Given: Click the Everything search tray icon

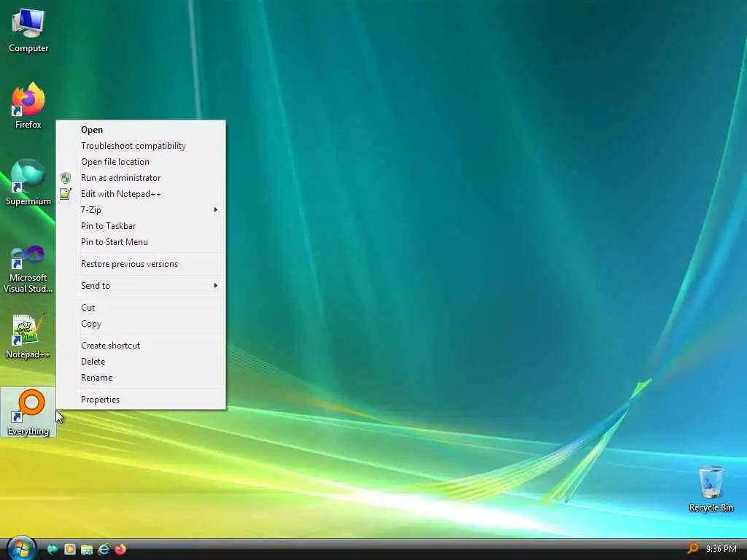Looking at the screenshot, I should [x=693, y=548].
